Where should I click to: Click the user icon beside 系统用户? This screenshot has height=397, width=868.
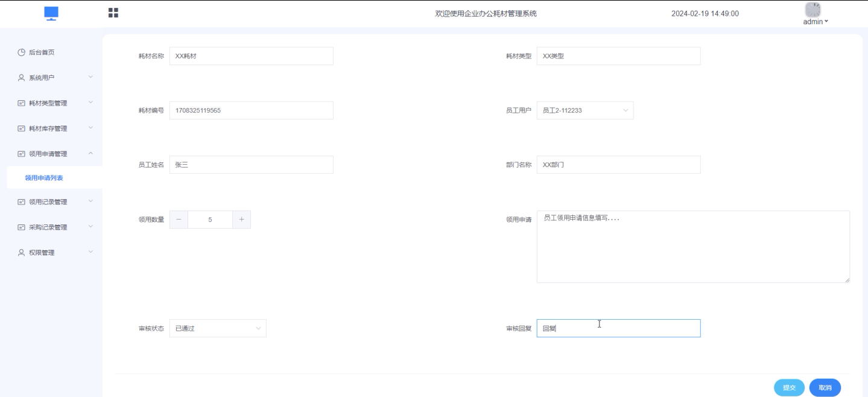click(22, 78)
